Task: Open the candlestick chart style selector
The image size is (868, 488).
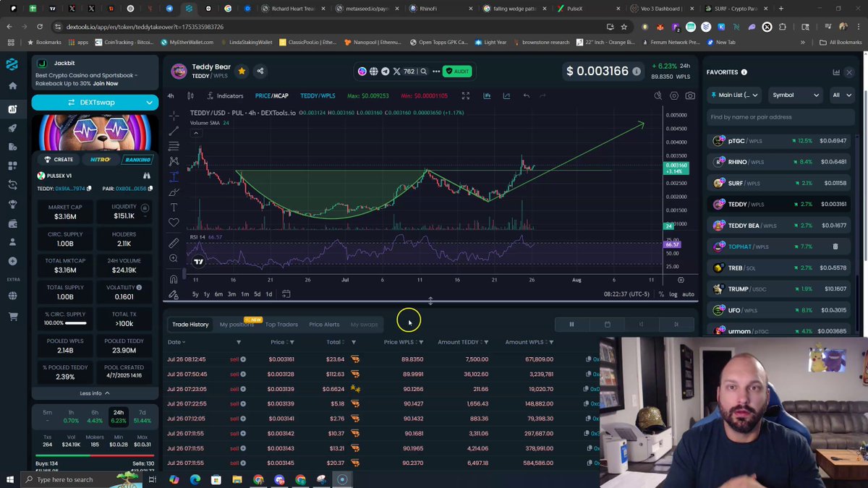Action: coord(190,95)
